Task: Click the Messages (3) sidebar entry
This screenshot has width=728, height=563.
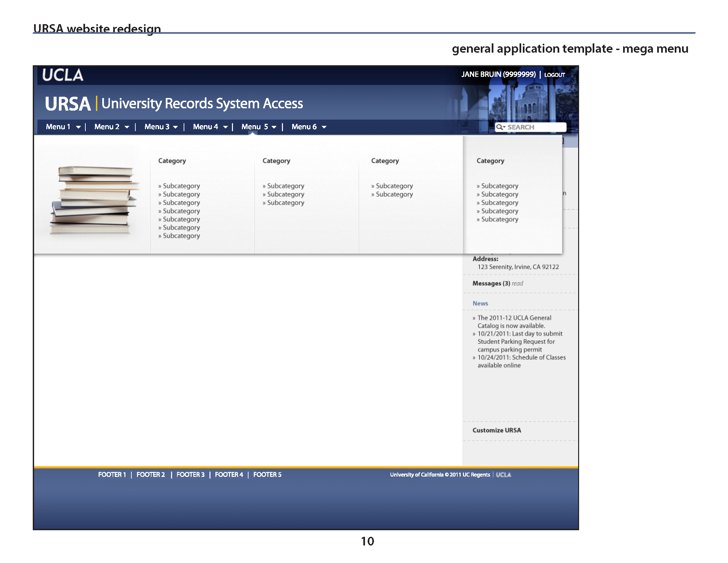Action: coord(491,283)
